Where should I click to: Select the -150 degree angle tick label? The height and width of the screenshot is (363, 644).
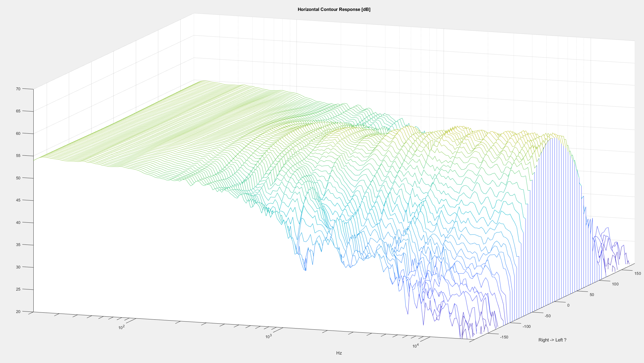click(x=504, y=337)
